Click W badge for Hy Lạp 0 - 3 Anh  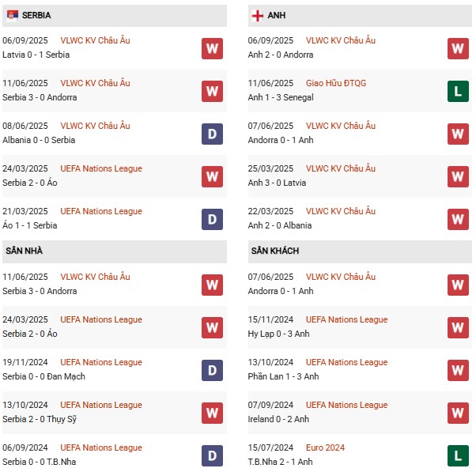458,327
